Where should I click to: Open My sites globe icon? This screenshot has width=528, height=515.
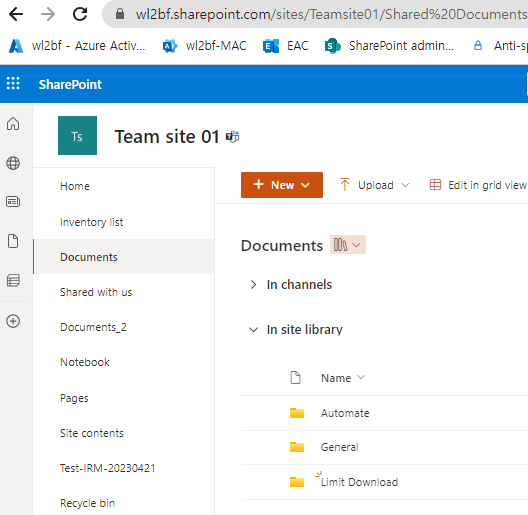click(13, 163)
